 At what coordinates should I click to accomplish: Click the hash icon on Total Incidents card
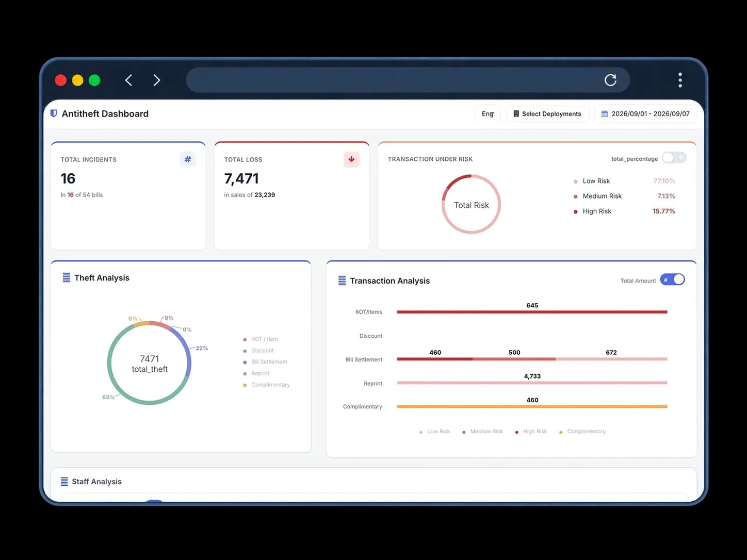pyautogui.click(x=188, y=159)
